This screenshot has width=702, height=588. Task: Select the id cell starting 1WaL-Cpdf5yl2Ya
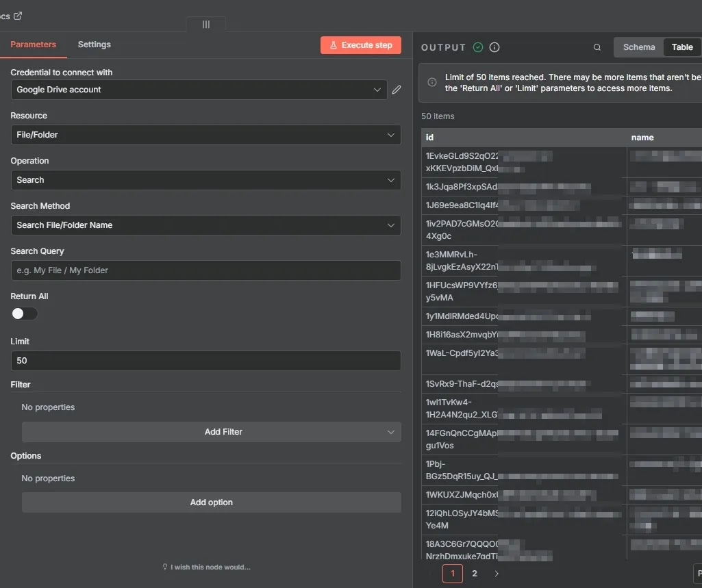pos(524,359)
